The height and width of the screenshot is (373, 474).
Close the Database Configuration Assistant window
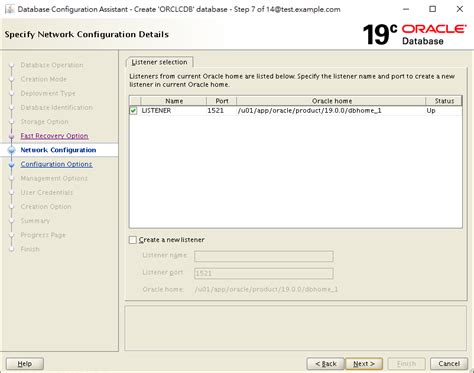(460, 9)
